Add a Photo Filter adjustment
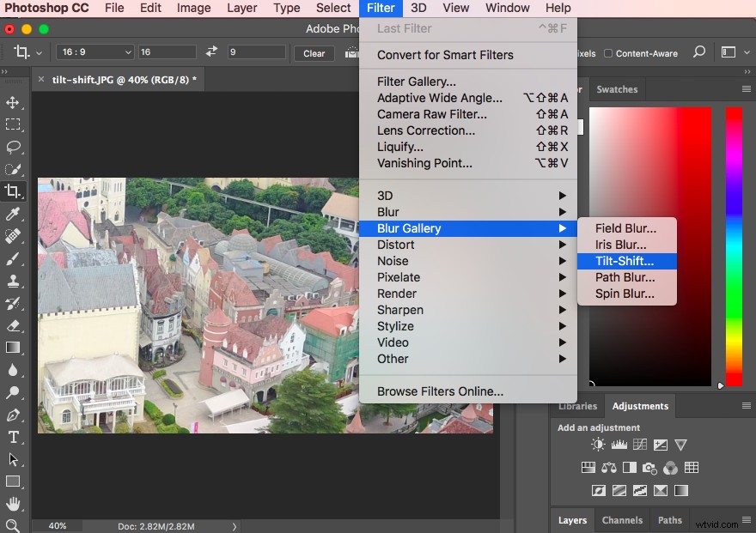 click(x=649, y=468)
